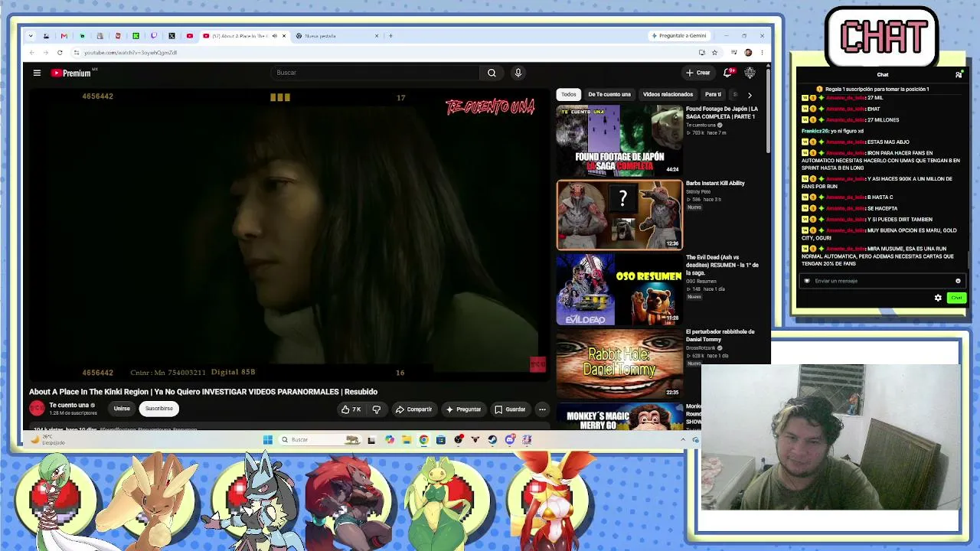This screenshot has height=551, width=980.
Task: Switch to the pinned X tab
Action: coord(171,36)
